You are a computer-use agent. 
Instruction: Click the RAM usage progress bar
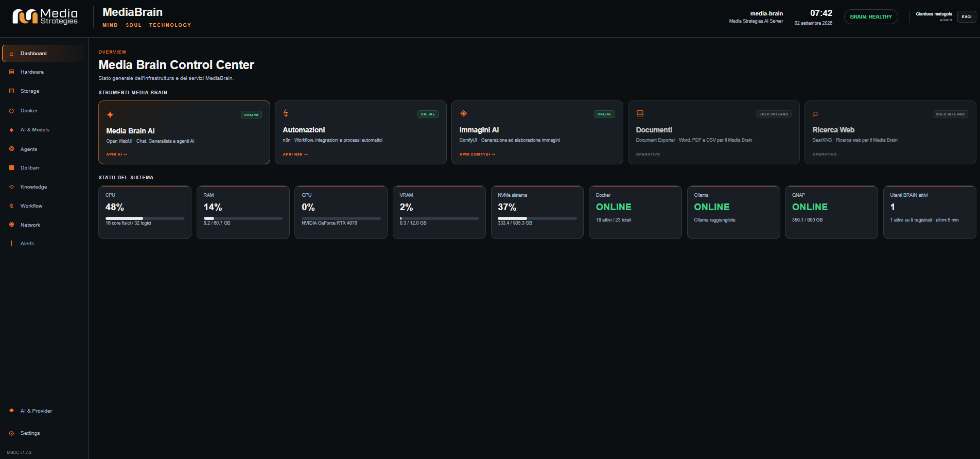click(243, 218)
